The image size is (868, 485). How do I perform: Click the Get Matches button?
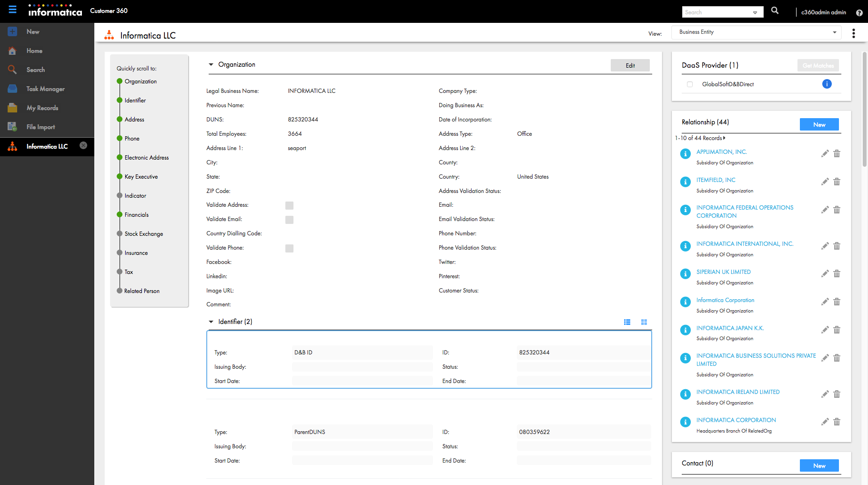818,65
